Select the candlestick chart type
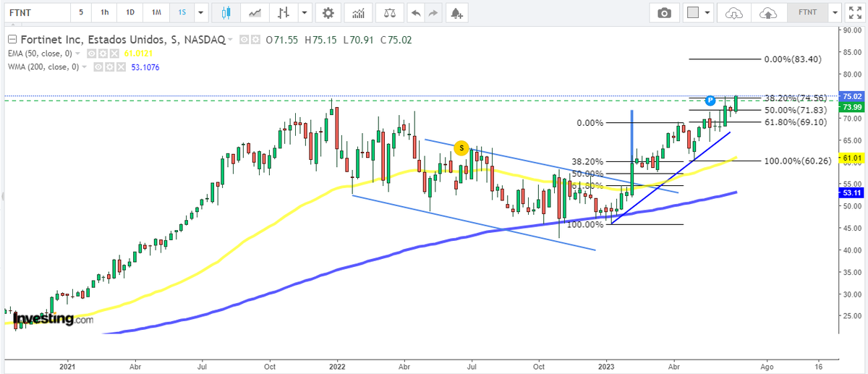The height and width of the screenshot is (374, 868). tap(226, 12)
